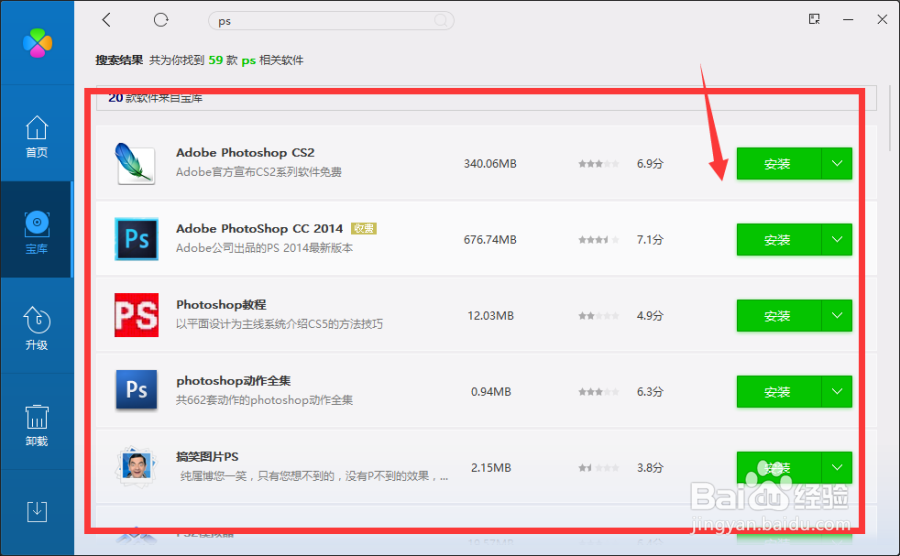Install 搞笑图片PS

point(778,468)
